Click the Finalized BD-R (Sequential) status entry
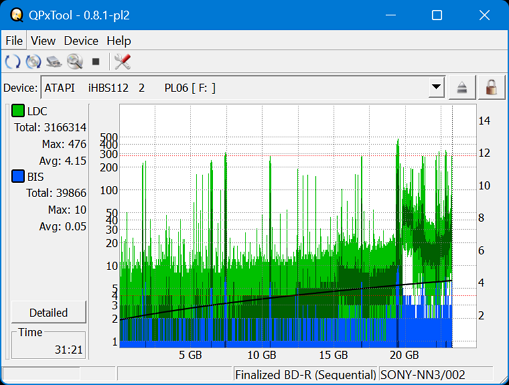 tap(306, 375)
